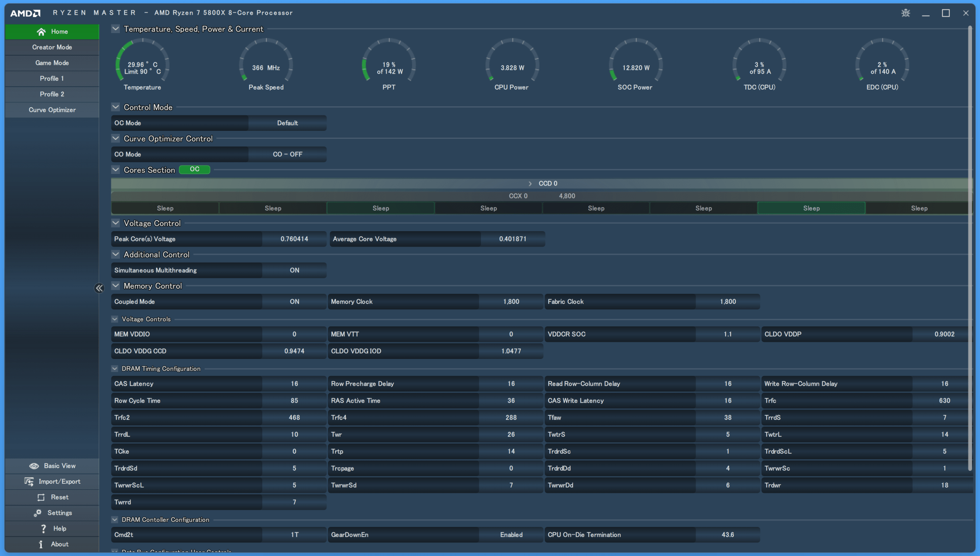Open Curve Optimizer page
This screenshot has height=556, width=980.
[52, 110]
